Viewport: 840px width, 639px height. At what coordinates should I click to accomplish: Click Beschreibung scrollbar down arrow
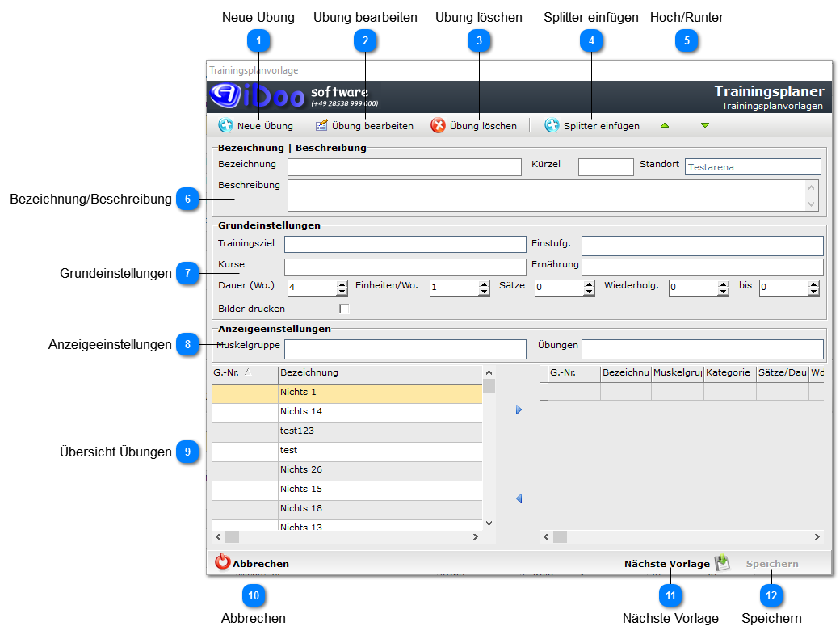click(811, 204)
